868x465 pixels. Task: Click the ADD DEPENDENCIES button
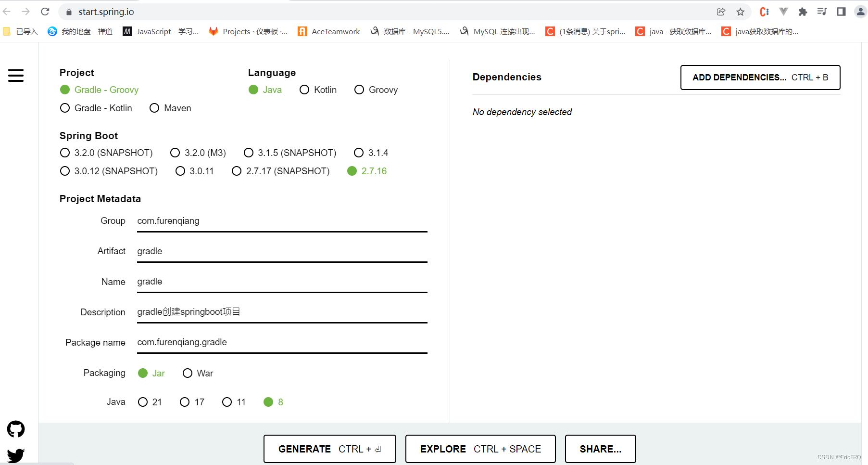[x=760, y=77]
